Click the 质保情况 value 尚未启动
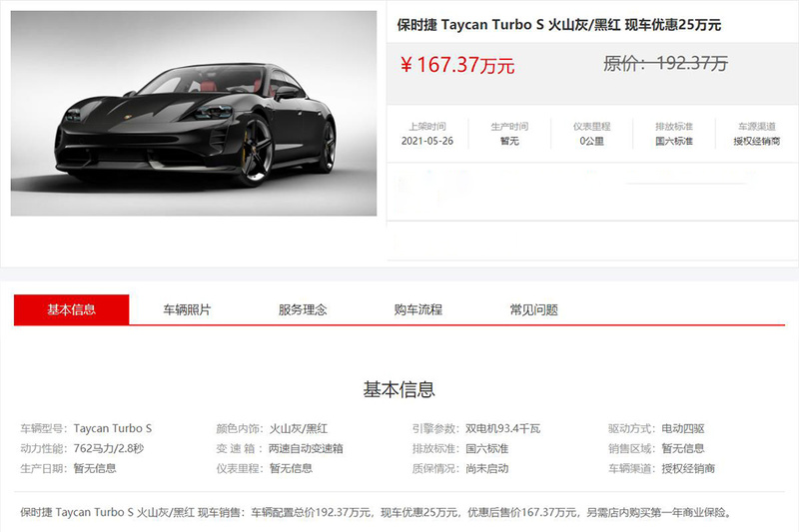 point(487,468)
